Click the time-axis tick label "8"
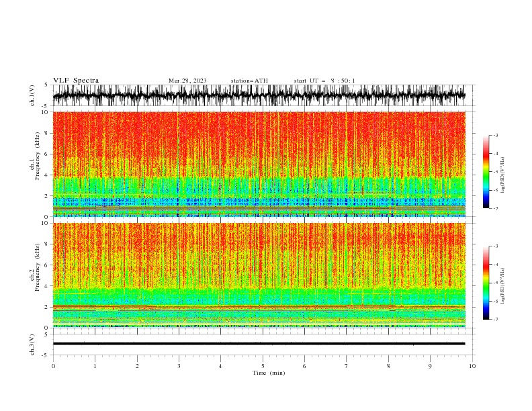Image resolution: width=532 pixels, height=411 pixels. (388, 366)
